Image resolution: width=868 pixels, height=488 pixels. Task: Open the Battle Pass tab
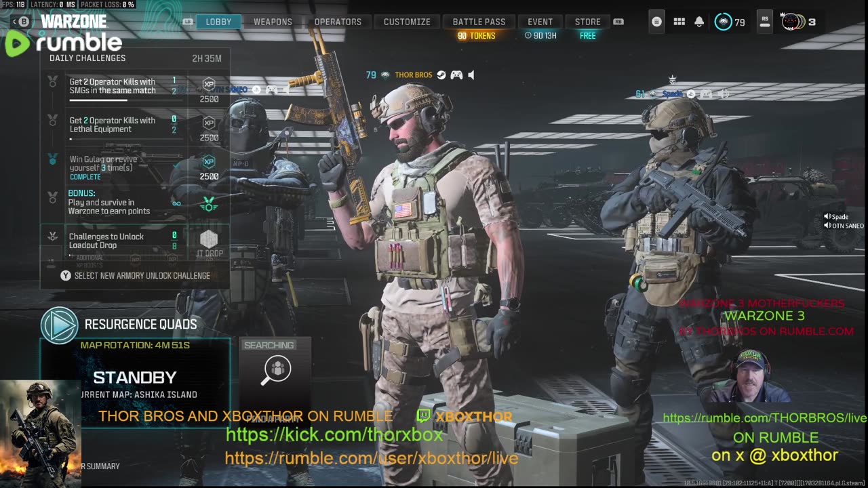tap(479, 22)
